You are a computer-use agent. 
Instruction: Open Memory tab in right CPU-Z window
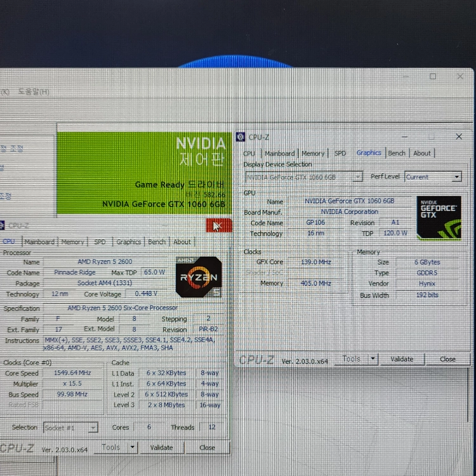[313, 154]
